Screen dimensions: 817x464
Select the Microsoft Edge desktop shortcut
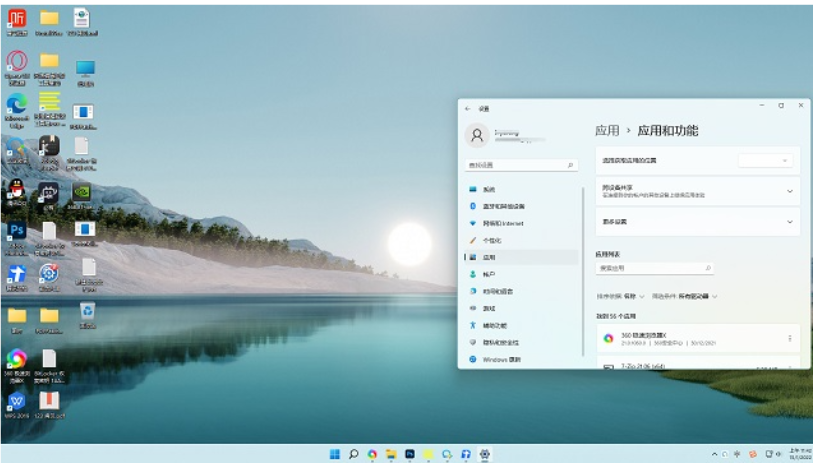coord(16,105)
